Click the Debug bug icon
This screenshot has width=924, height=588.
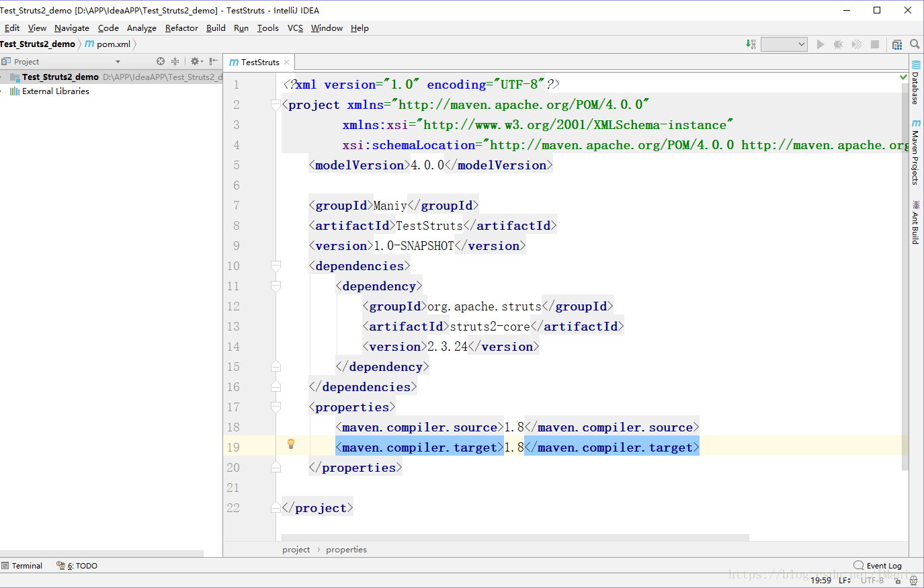[x=838, y=44]
